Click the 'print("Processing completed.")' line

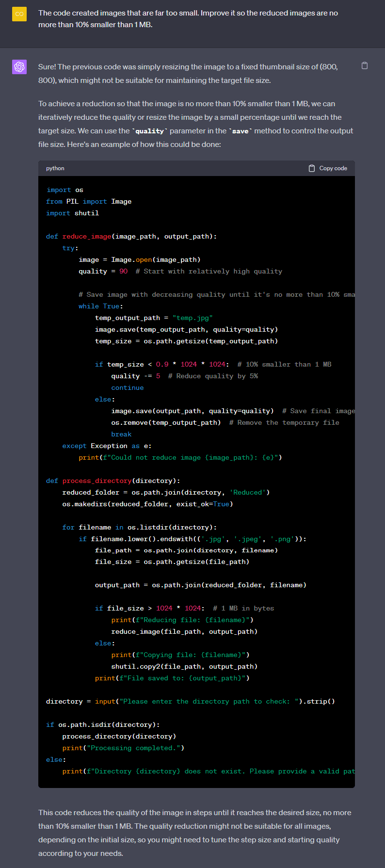pyautogui.click(x=123, y=748)
